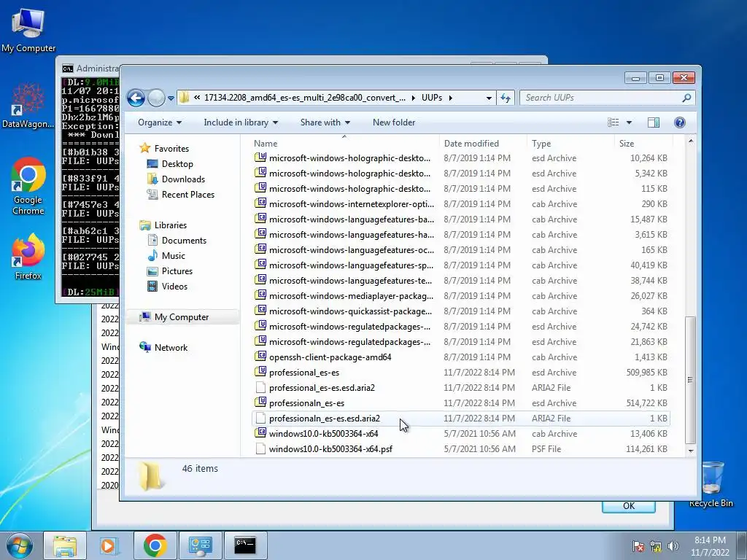Image resolution: width=747 pixels, height=560 pixels.
Task: Select the professional_es-es esd archive icon
Action: click(260, 371)
